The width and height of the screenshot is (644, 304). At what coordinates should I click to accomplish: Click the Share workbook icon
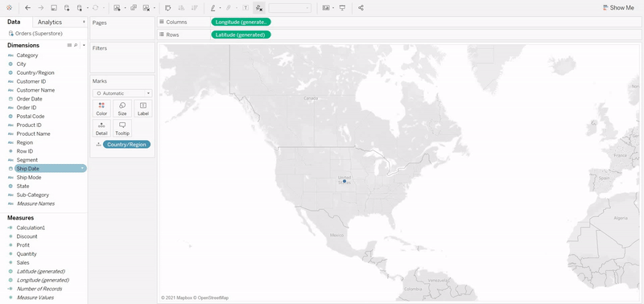pyautogui.click(x=361, y=8)
